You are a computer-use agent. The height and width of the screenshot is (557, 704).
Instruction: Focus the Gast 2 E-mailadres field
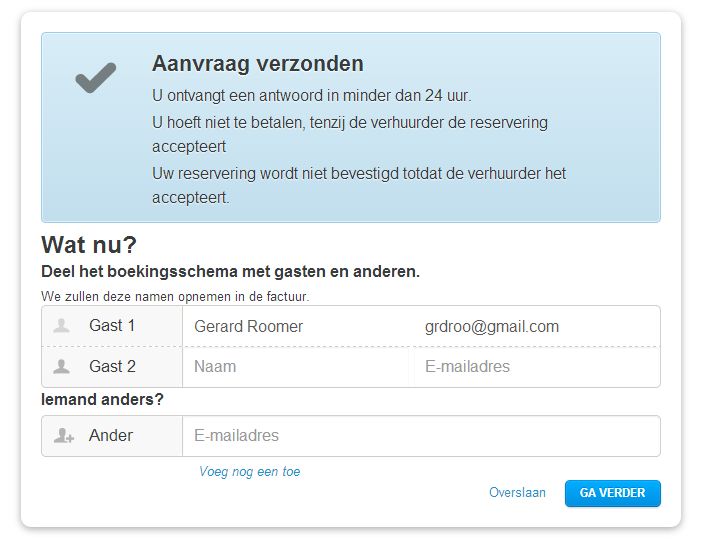[534, 366]
